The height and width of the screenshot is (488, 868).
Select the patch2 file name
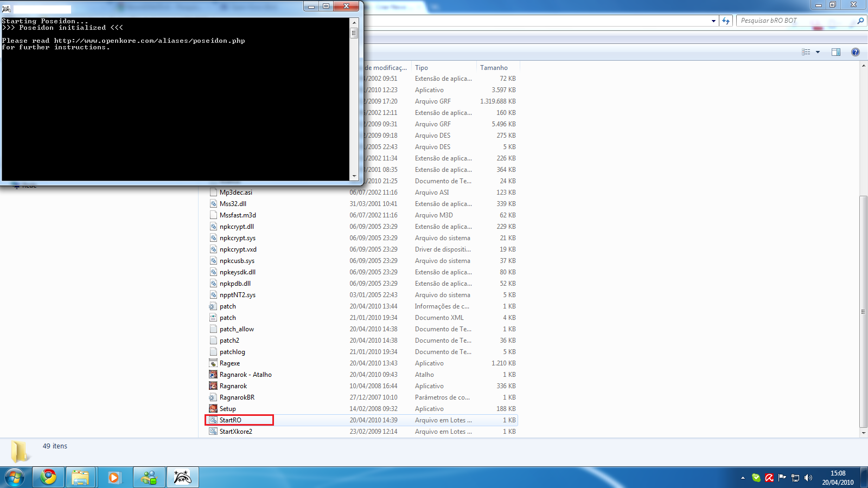(229, 341)
